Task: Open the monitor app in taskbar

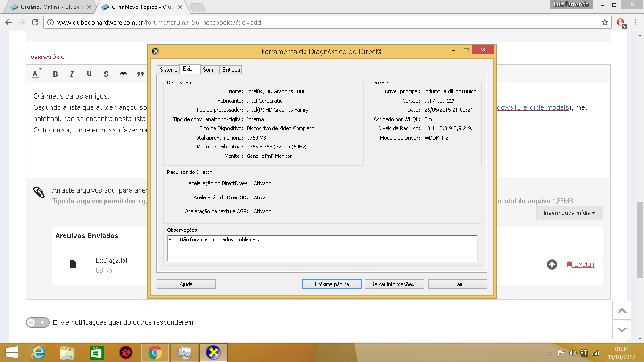Action: pos(183,352)
